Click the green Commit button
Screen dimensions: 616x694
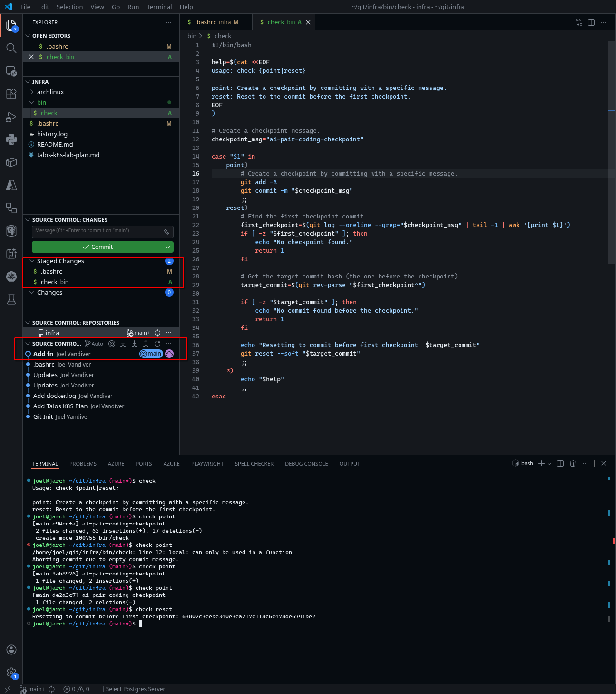[x=97, y=247]
